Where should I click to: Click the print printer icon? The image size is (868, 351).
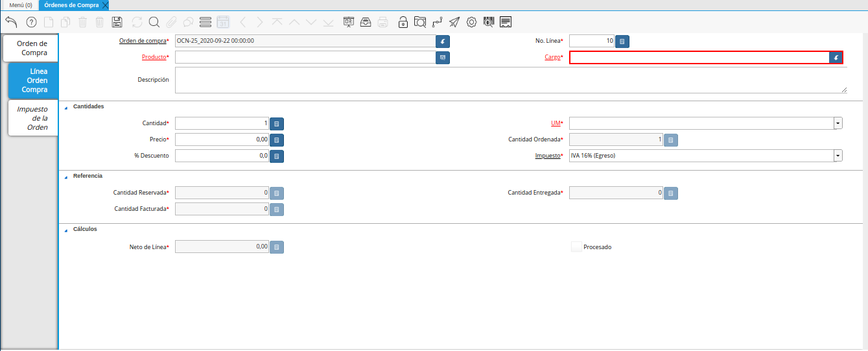(x=383, y=22)
